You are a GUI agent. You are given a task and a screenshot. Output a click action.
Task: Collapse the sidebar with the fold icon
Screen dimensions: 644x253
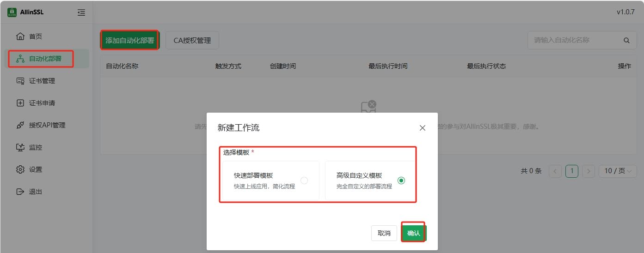pyautogui.click(x=81, y=12)
